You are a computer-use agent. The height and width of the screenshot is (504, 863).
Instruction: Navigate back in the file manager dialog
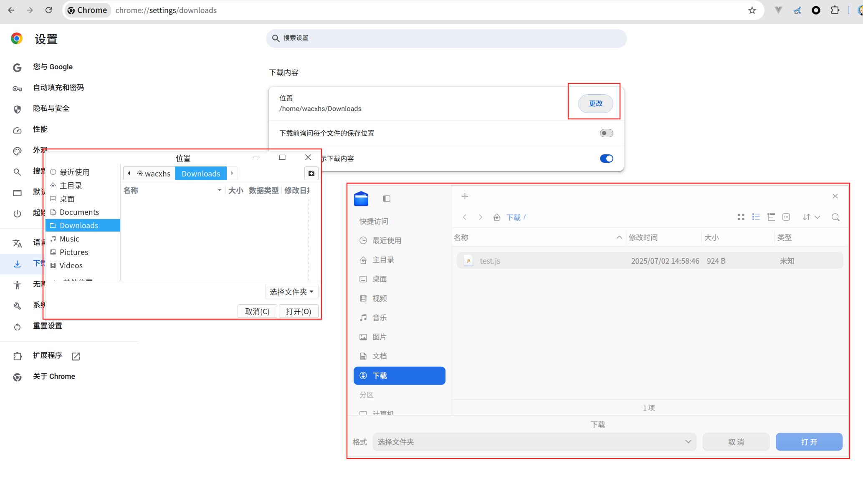pyautogui.click(x=465, y=217)
